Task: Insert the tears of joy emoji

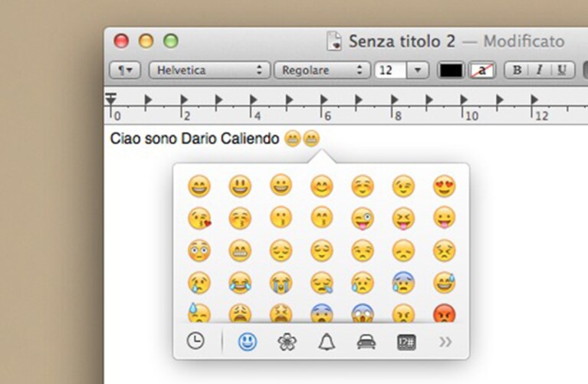Action: 240,283
